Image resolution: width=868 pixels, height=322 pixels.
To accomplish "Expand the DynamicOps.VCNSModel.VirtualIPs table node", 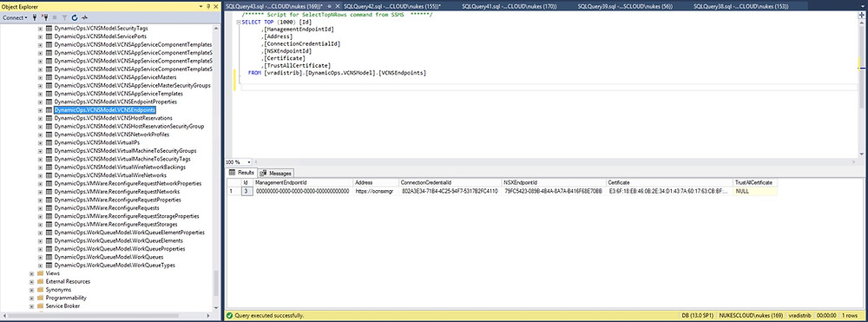I will [40, 142].
